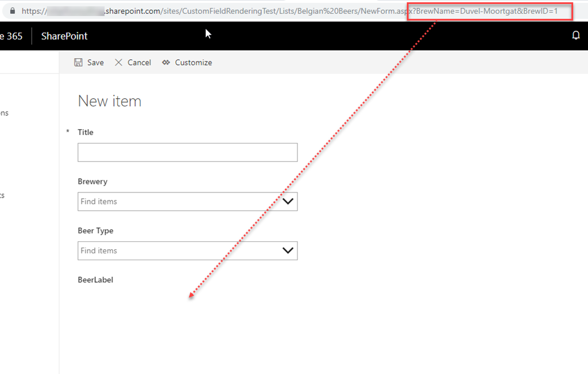Expand the Brewery dropdown arrow
Viewport: 588px width, 374px height.
tap(288, 202)
